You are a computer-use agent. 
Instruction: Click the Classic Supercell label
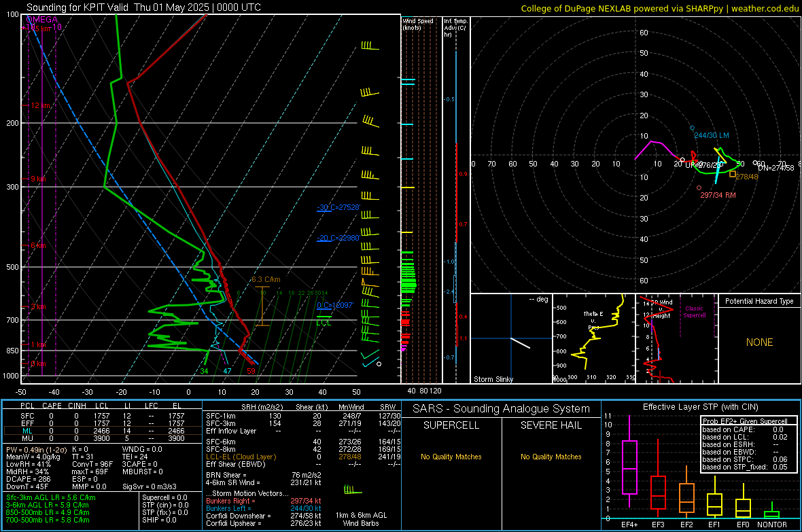click(694, 312)
